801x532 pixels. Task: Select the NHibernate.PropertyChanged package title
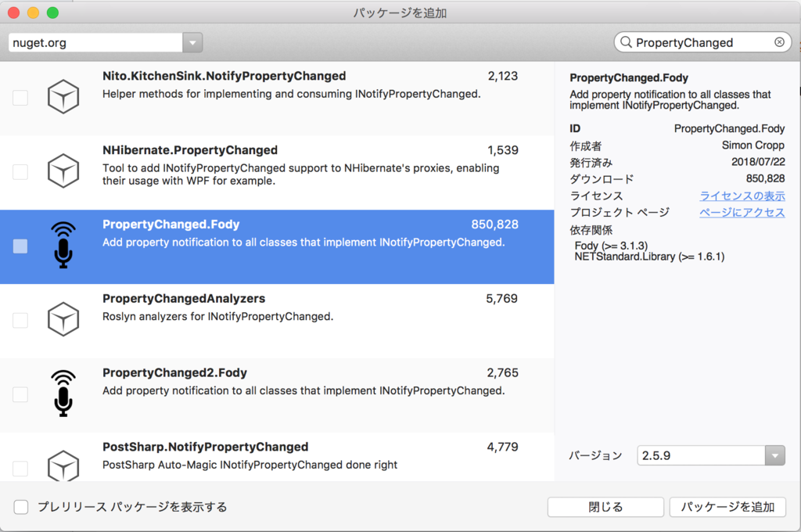click(x=190, y=150)
